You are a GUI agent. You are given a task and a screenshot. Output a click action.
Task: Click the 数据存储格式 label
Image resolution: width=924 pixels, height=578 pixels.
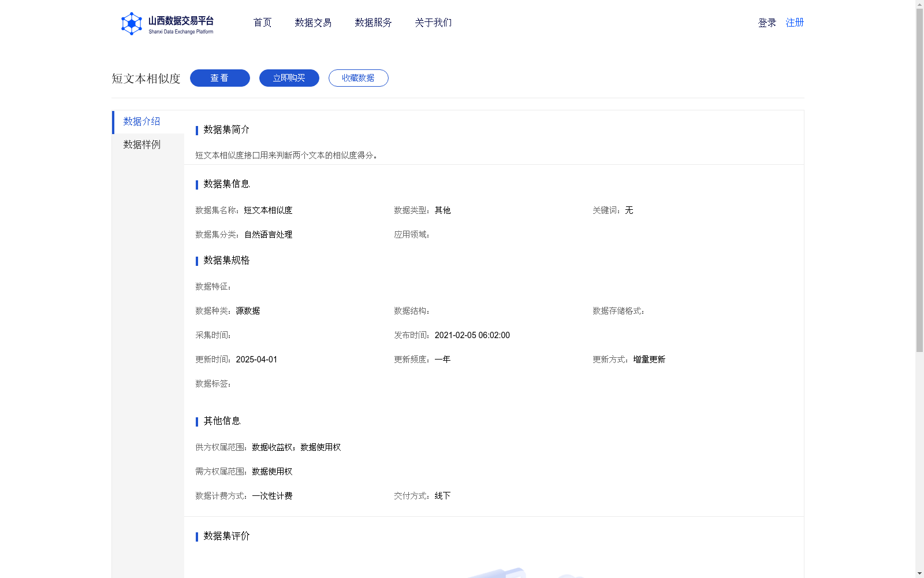click(619, 311)
